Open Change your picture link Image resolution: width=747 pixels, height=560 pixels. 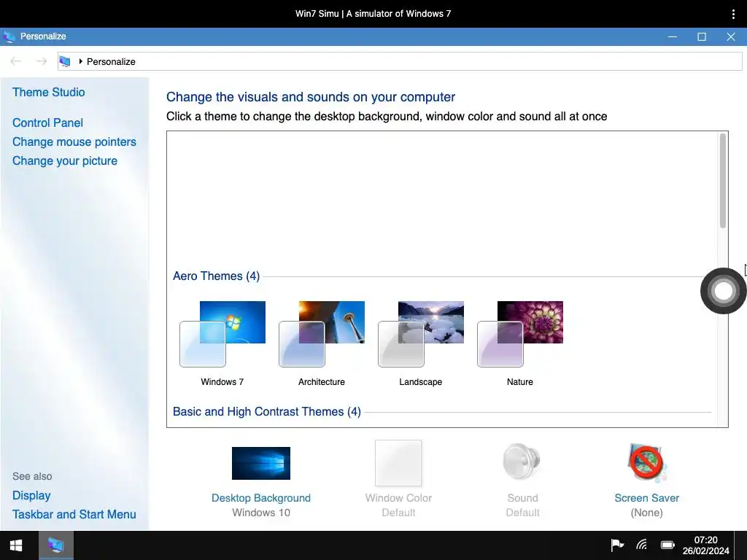(65, 161)
